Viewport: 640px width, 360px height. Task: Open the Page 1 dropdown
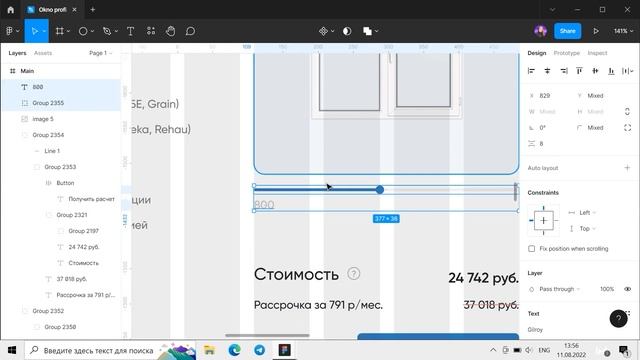100,53
